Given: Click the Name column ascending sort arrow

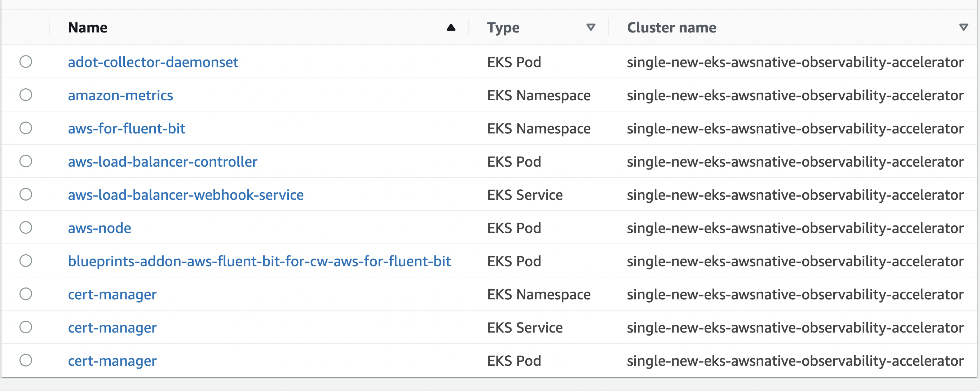Looking at the screenshot, I should pos(451,27).
